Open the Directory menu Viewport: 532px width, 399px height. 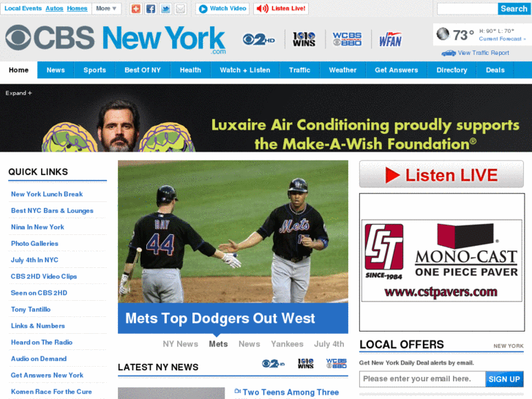(452, 70)
